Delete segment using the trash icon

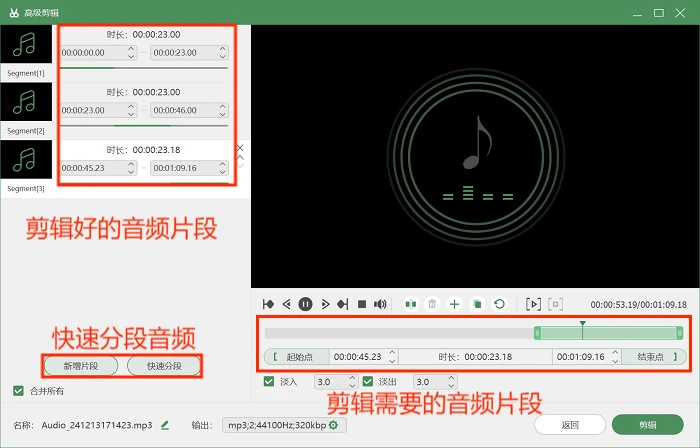pyautogui.click(x=432, y=304)
